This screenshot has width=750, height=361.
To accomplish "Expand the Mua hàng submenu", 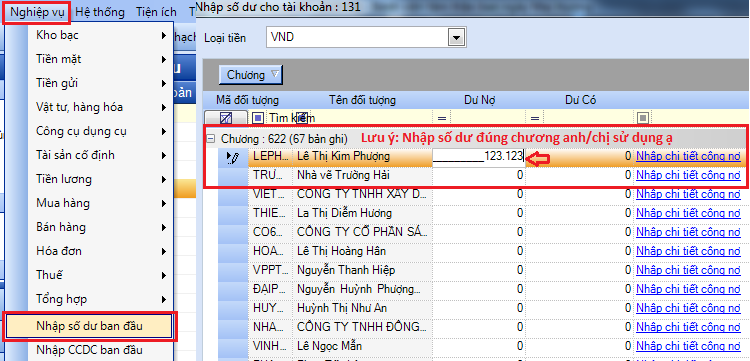I will pos(164,203).
